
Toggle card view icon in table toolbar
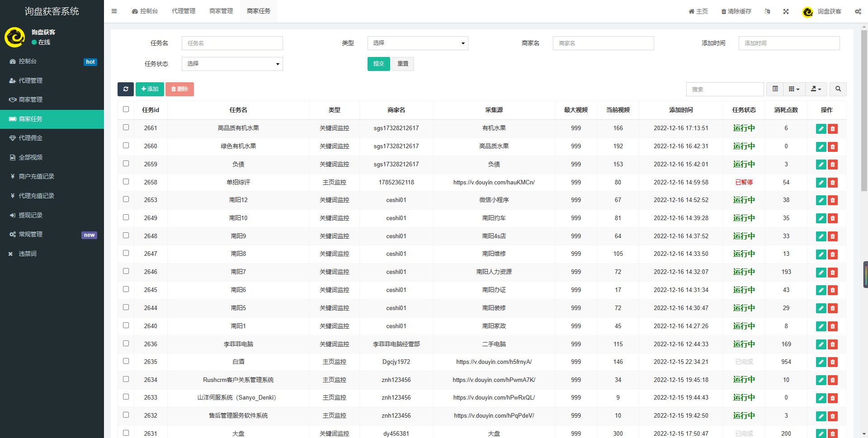(x=775, y=89)
